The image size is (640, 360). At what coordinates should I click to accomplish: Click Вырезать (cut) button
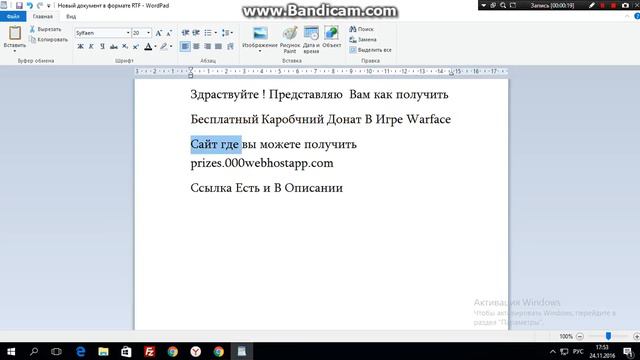pyautogui.click(x=45, y=29)
